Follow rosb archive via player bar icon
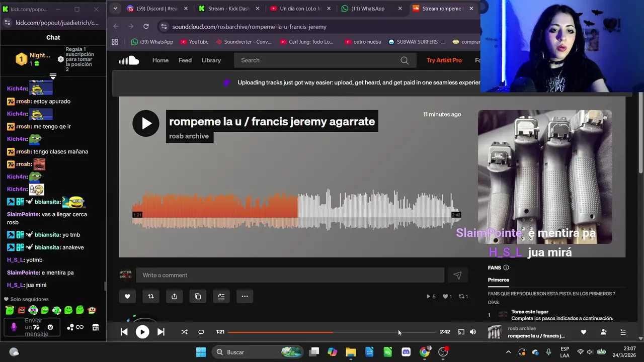The image size is (644, 362). (x=603, y=332)
